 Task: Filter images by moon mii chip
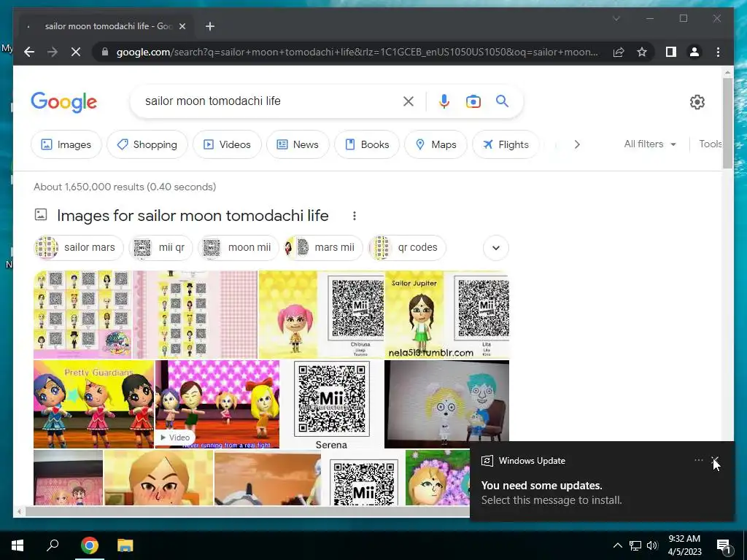point(239,248)
